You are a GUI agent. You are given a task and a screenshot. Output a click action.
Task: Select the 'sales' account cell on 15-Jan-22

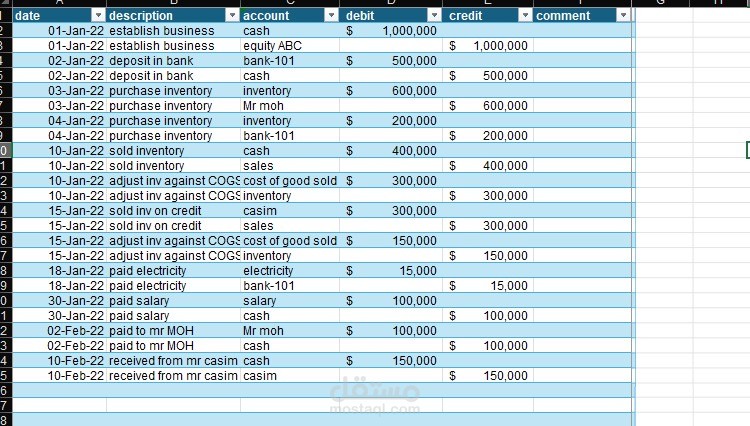click(x=290, y=226)
